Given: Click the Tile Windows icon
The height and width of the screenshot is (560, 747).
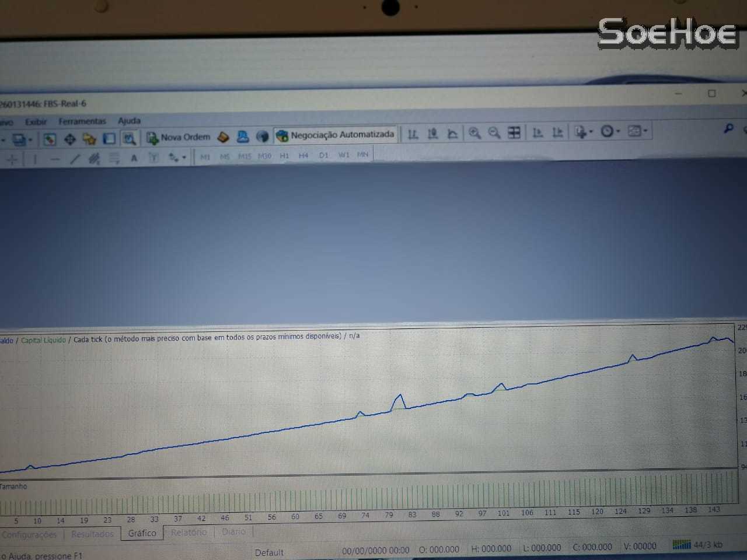Looking at the screenshot, I should pos(514,134).
